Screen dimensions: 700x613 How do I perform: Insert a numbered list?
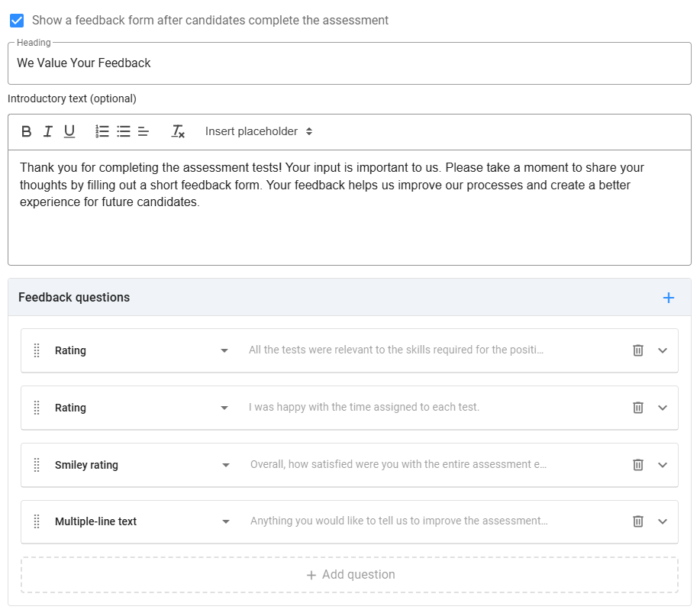pyautogui.click(x=102, y=131)
